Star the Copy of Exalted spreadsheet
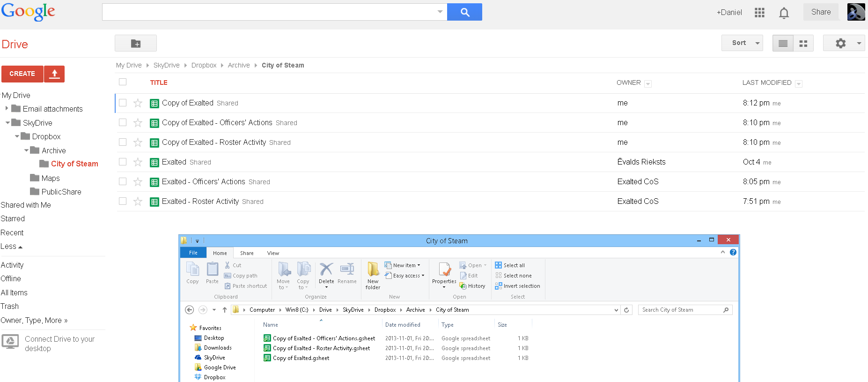This screenshot has height=382, width=868. pos(138,103)
